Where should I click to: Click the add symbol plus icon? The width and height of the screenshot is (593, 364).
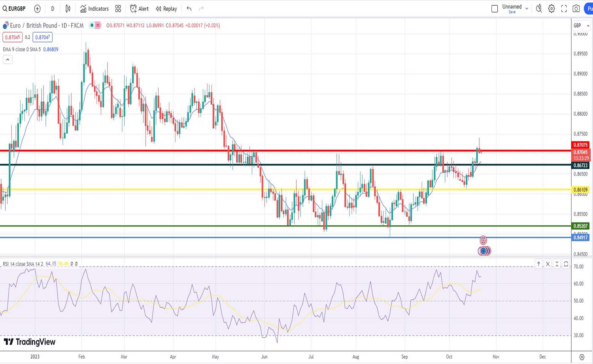pos(37,8)
